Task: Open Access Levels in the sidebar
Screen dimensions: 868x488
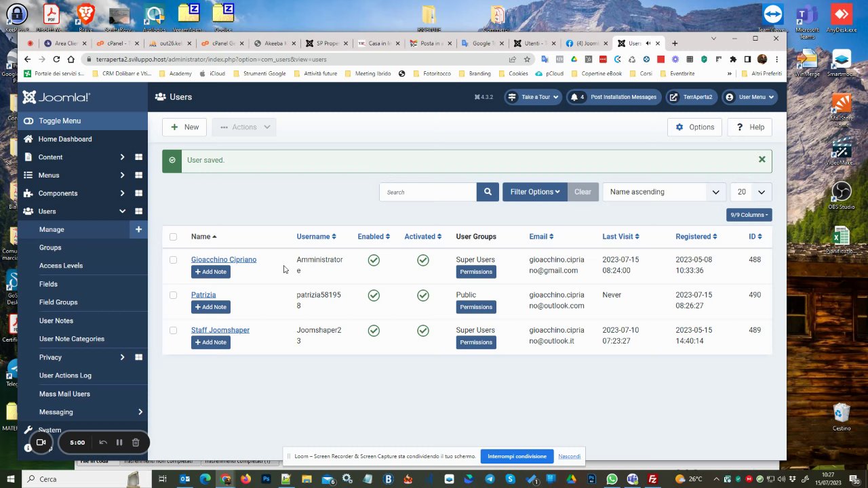Action: pos(61,266)
